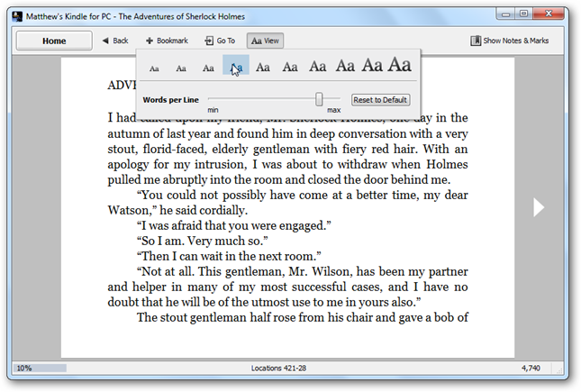
Task: Open the Go To menu
Action: [x=220, y=41]
